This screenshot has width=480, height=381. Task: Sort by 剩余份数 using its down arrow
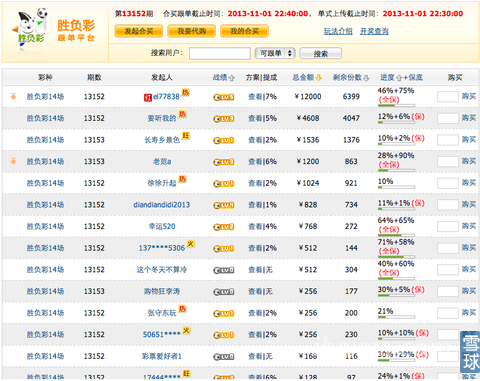tap(366, 78)
